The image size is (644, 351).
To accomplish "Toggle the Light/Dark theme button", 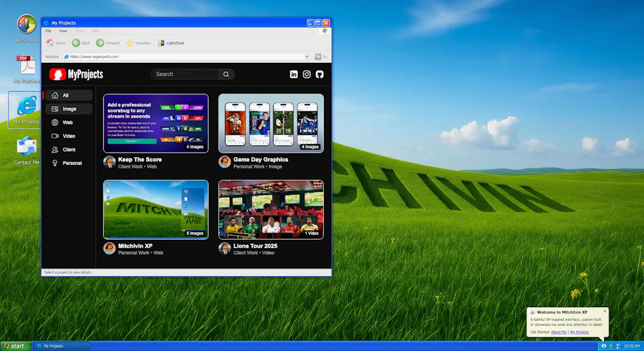I will click(x=171, y=43).
